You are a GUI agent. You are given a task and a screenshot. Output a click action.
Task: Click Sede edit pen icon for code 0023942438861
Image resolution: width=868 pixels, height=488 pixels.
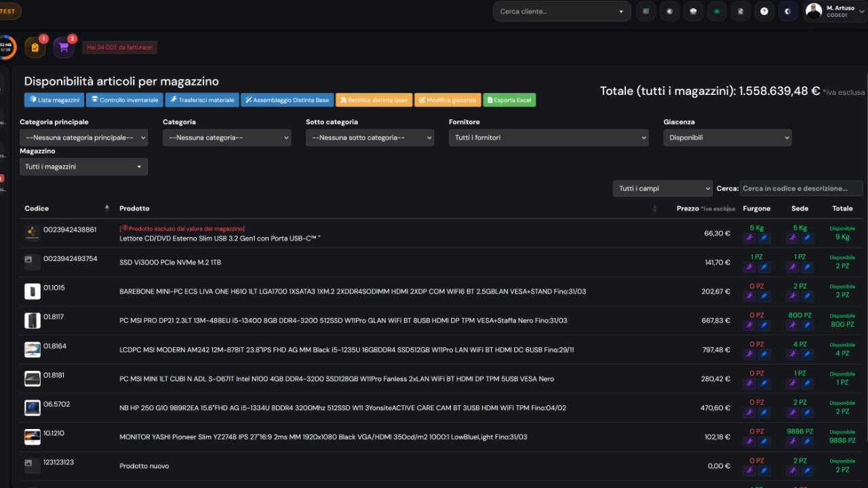(807, 238)
